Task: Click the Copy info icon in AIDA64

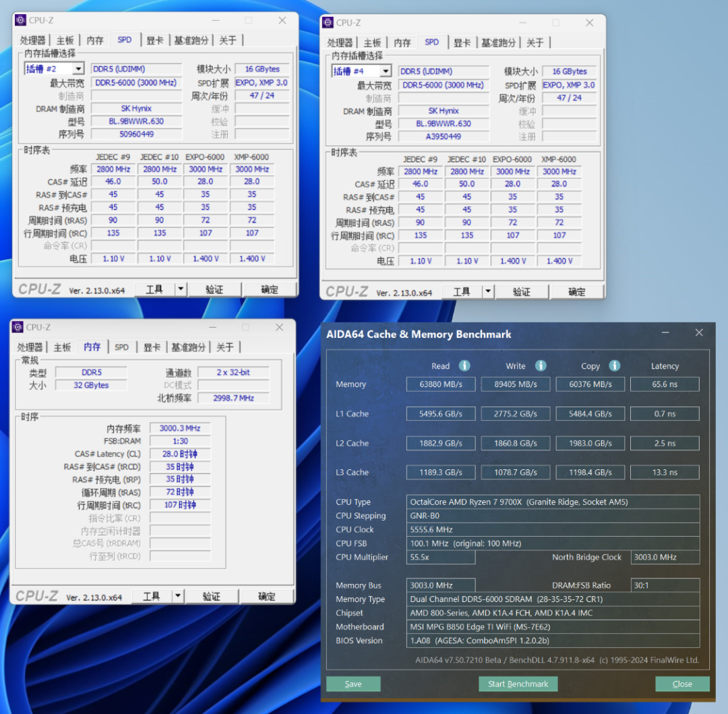Action: click(614, 365)
